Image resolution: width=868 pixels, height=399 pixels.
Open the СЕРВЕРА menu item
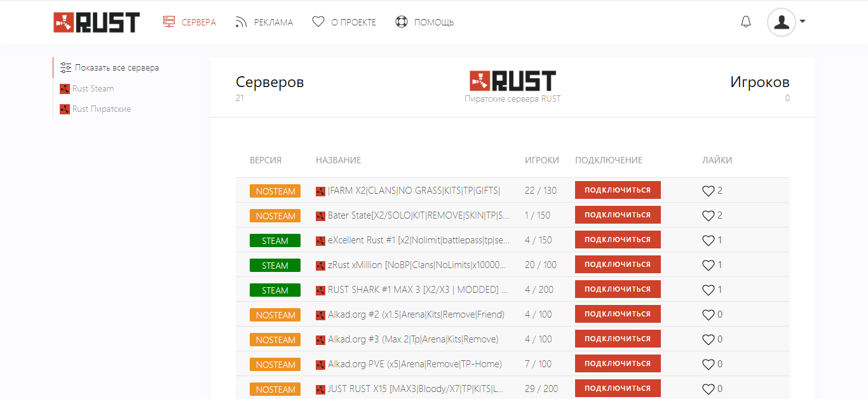[198, 22]
